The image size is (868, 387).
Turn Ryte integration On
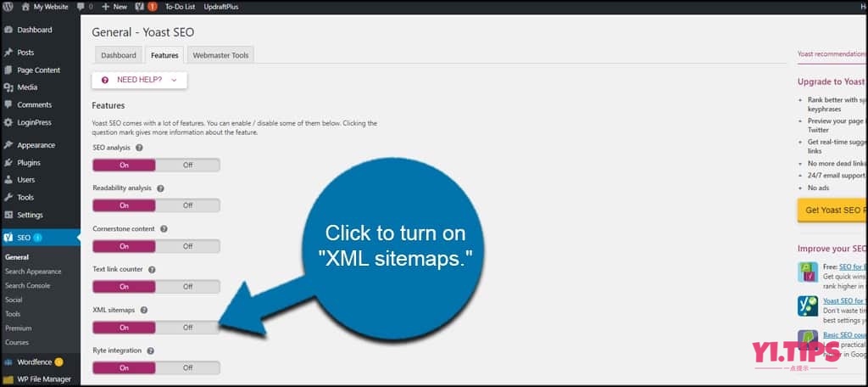click(124, 368)
